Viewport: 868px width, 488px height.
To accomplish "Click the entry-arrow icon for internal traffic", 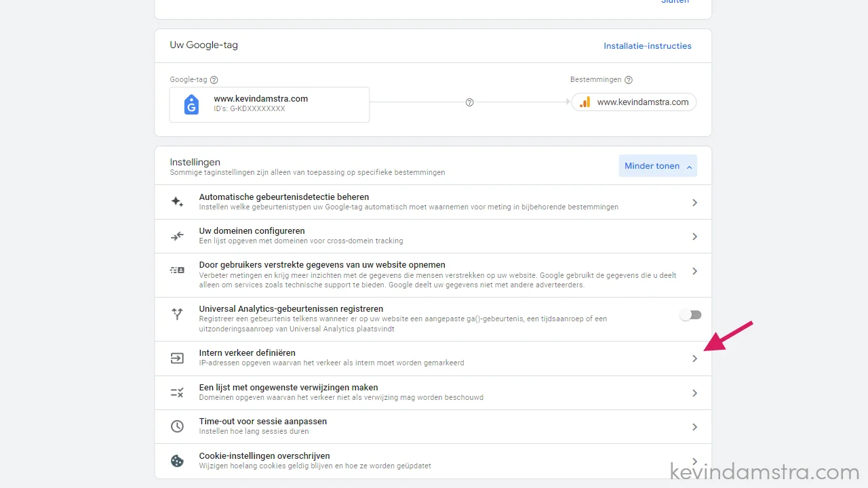I will (x=177, y=358).
